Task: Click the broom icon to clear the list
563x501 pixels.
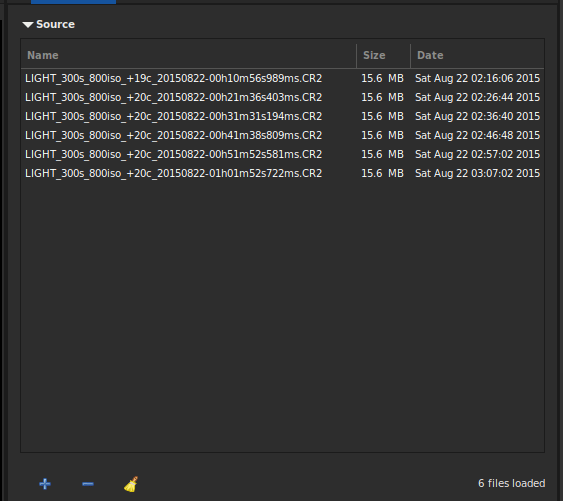Action: pos(131,484)
